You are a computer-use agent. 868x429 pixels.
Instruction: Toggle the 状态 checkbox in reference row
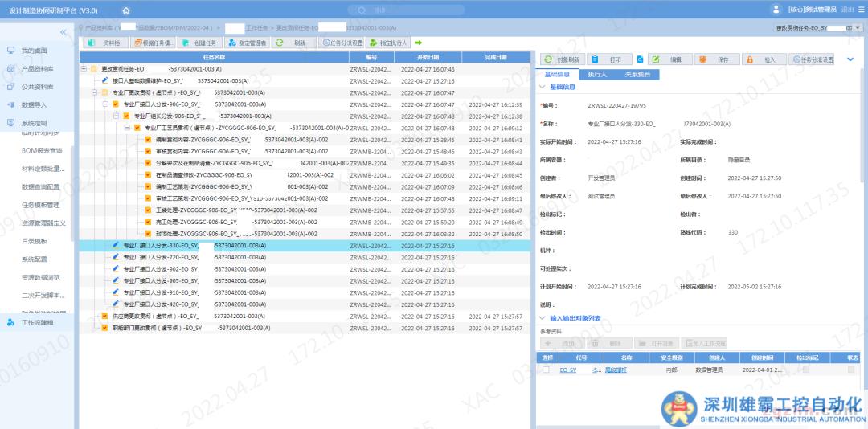(x=851, y=370)
